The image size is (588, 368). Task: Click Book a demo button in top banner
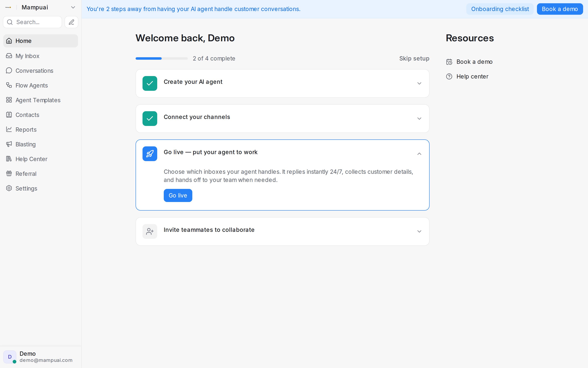pyautogui.click(x=560, y=9)
